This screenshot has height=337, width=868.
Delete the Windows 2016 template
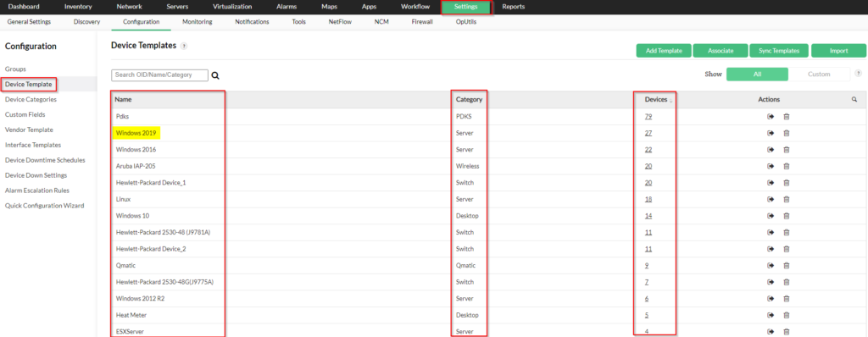tap(786, 150)
